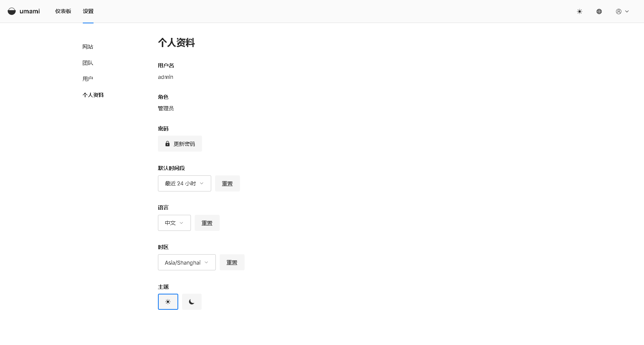This screenshot has height=345, width=644.
Task: Open language selector globe icon
Action: tap(599, 11)
